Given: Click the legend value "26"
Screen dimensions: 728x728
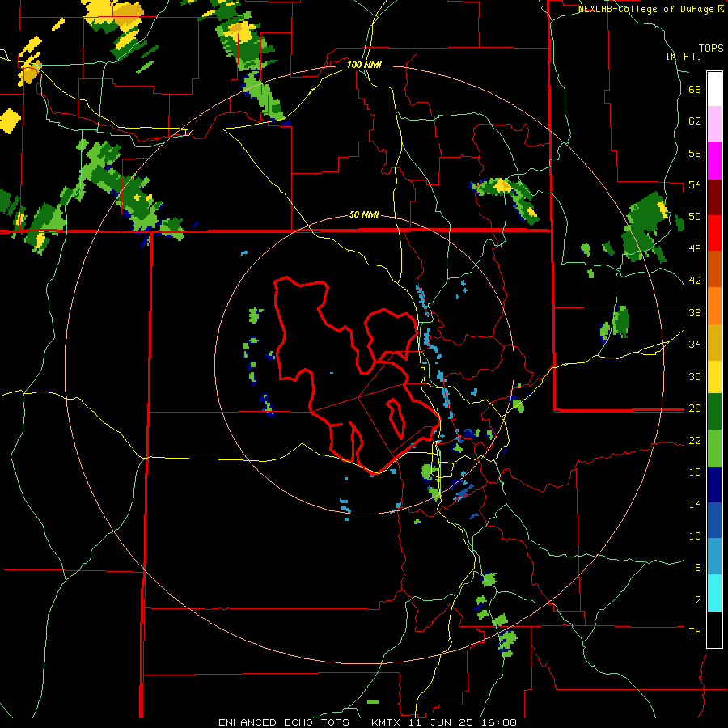Looking at the screenshot, I should (x=695, y=408).
